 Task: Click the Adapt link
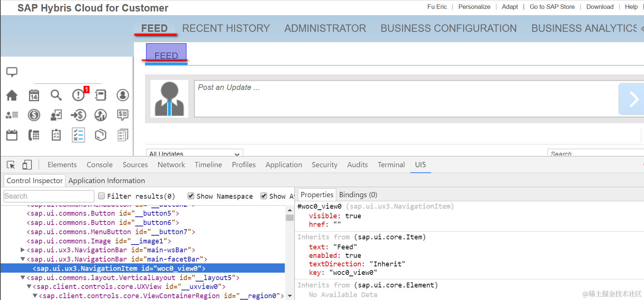pyautogui.click(x=510, y=7)
